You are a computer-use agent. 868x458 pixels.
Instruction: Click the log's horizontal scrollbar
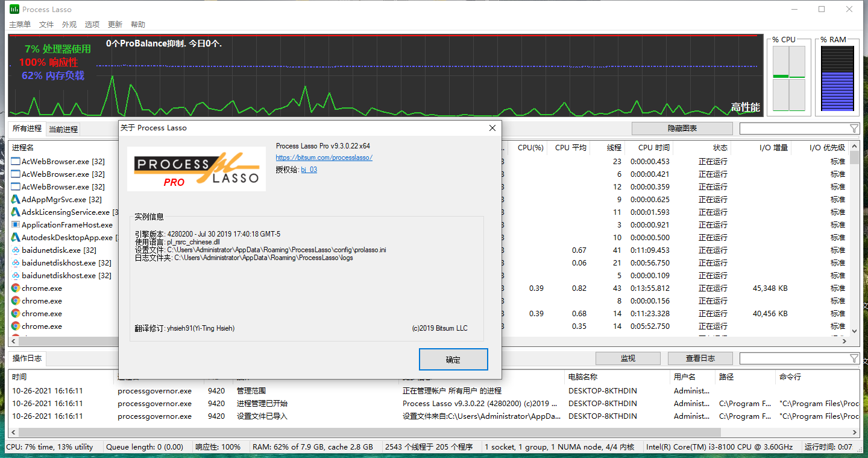pos(369,433)
